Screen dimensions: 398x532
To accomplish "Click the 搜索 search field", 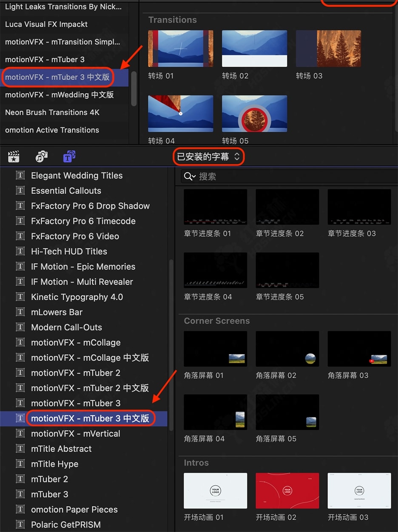I will [289, 176].
